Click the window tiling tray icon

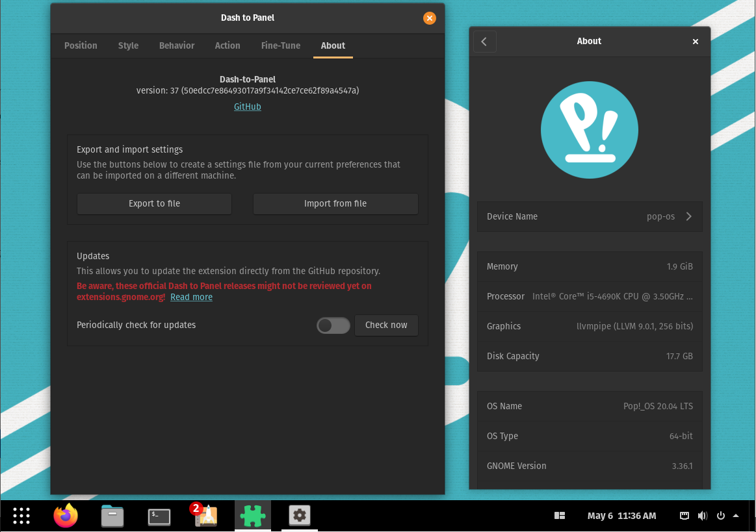tap(560, 516)
